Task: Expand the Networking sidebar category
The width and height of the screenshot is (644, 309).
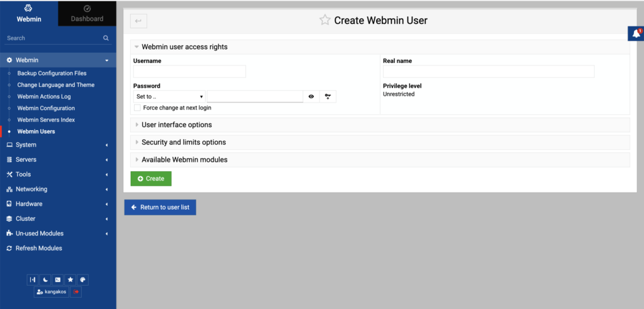Action: (58, 189)
